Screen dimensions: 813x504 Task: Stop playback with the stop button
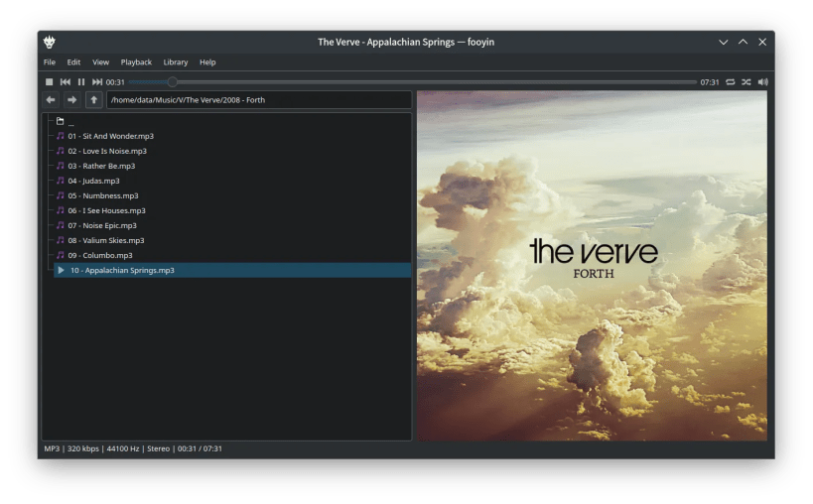49,81
